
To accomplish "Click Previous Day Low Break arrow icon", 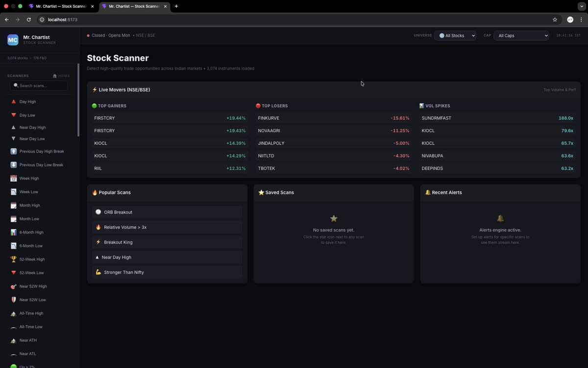I will point(14,165).
